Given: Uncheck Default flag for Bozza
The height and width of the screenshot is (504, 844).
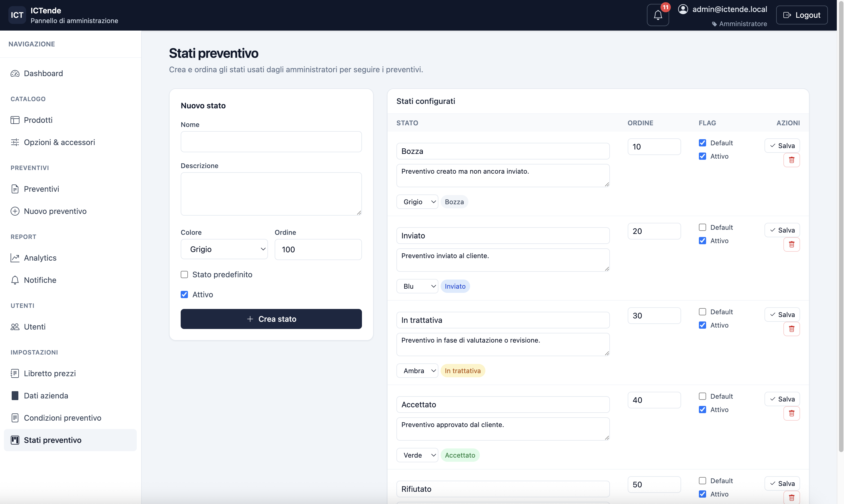Looking at the screenshot, I should [702, 143].
